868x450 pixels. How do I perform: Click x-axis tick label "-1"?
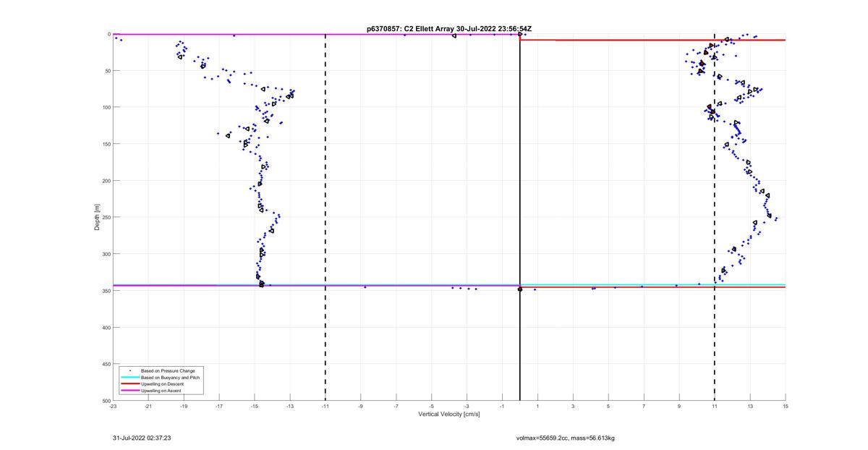click(x=502, y=406)
